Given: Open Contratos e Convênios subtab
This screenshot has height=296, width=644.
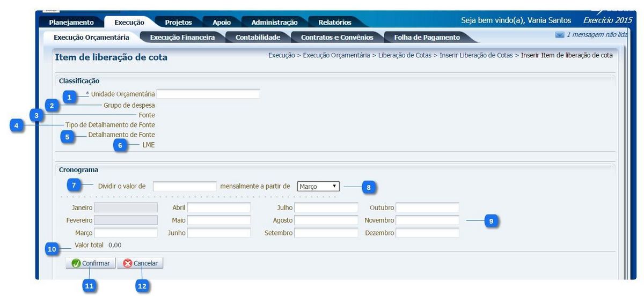Looking at the screenshot, I should pyautogui.click(x=337, y=38).
